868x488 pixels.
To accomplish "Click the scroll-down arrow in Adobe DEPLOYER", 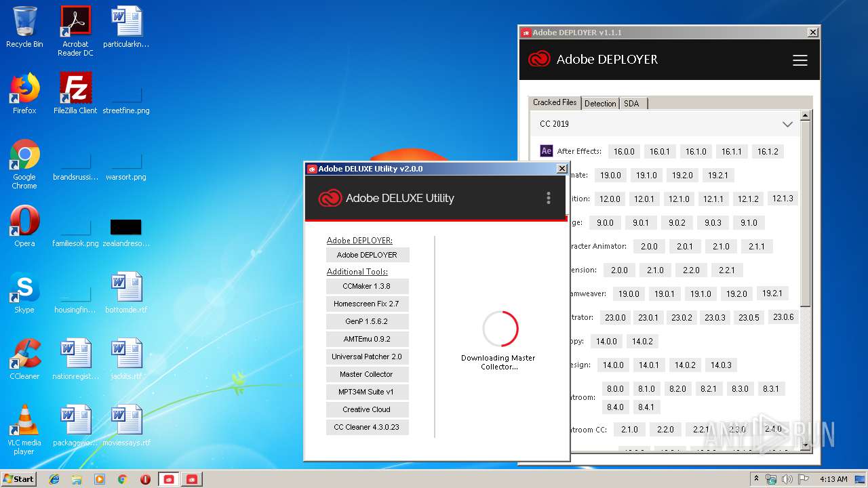I will (806, 445).
